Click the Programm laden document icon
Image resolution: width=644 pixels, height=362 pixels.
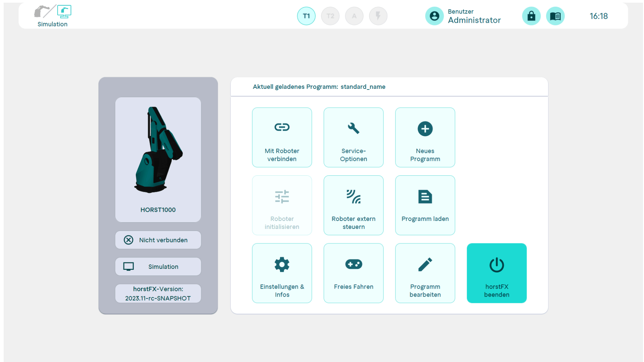pos(425,196)
